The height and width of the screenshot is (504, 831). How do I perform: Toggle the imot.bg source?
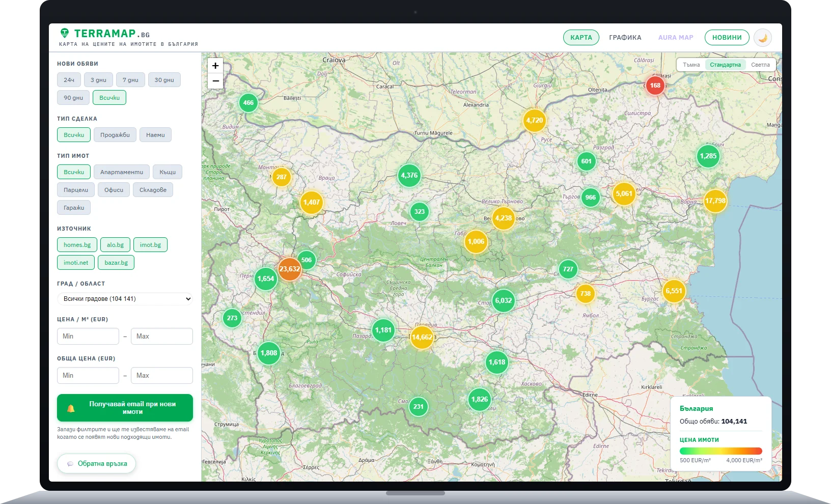150,245
